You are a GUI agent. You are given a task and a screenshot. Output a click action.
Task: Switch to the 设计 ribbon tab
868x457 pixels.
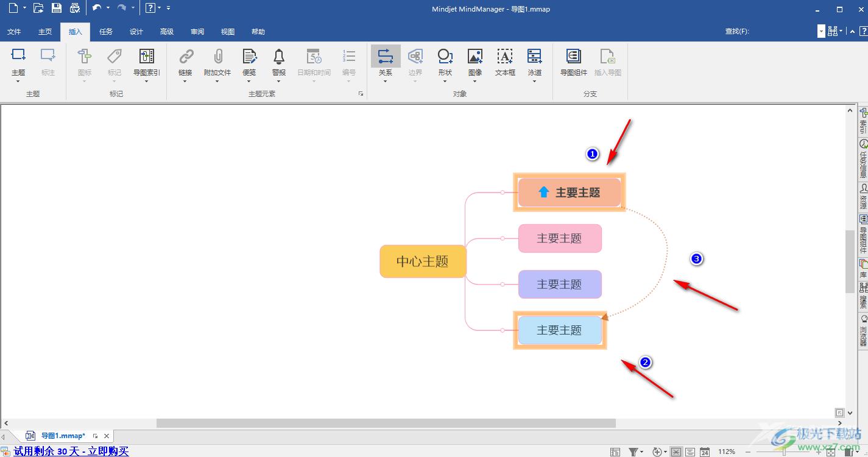pos(136,32)
